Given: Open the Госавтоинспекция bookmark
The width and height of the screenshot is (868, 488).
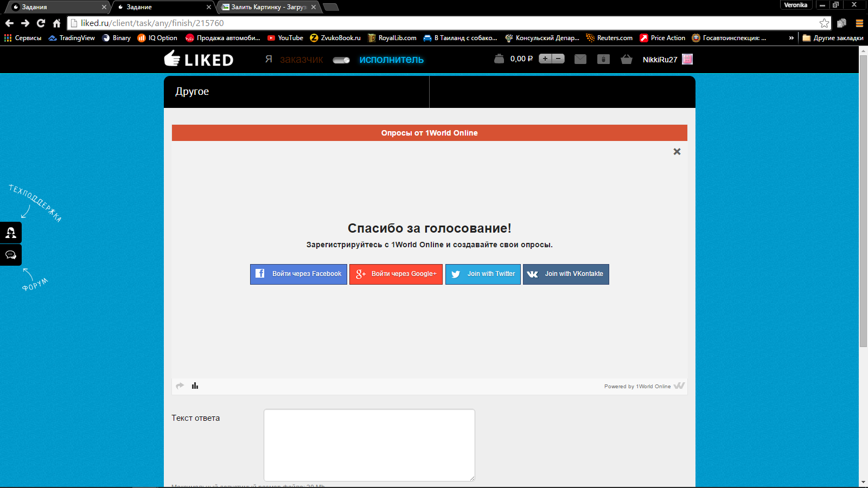Looking at the screenshot, I should coord(729,38).
